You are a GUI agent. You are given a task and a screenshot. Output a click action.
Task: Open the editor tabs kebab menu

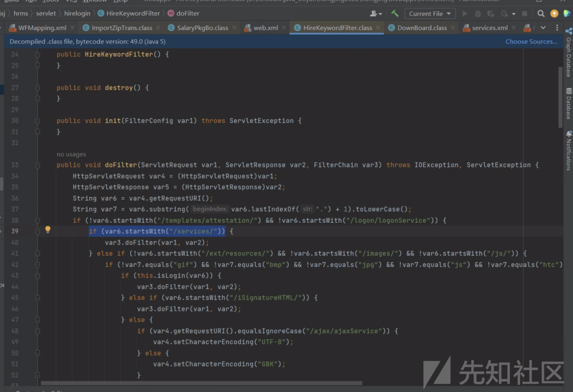point(557,28)
